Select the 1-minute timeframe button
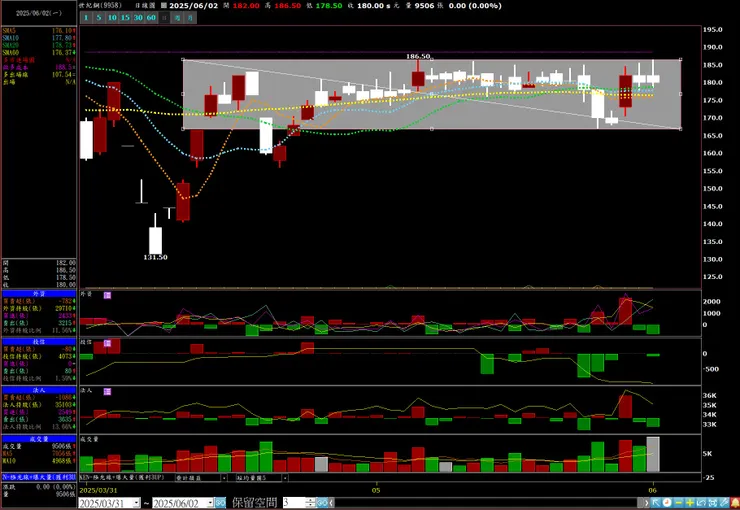Image resolution: width=740 pixels, height=510 pixels. point(86,17)
